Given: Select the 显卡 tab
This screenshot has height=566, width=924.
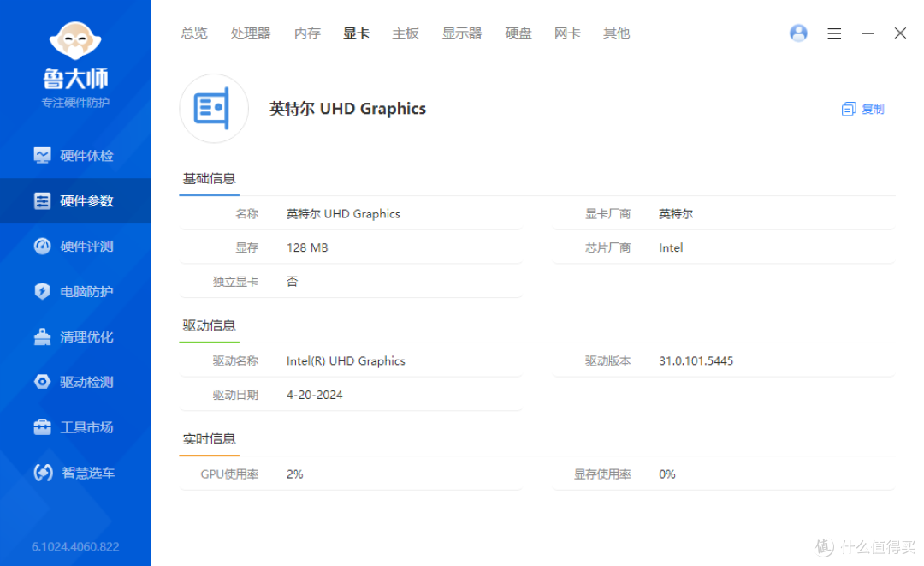Looking at the screenshot, I should point(357,33).
